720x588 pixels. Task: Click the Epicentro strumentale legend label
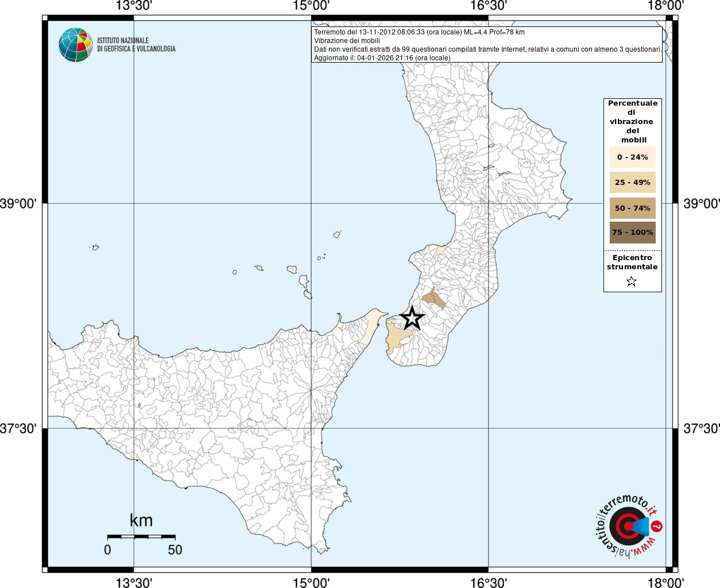(x=633, y=262)
